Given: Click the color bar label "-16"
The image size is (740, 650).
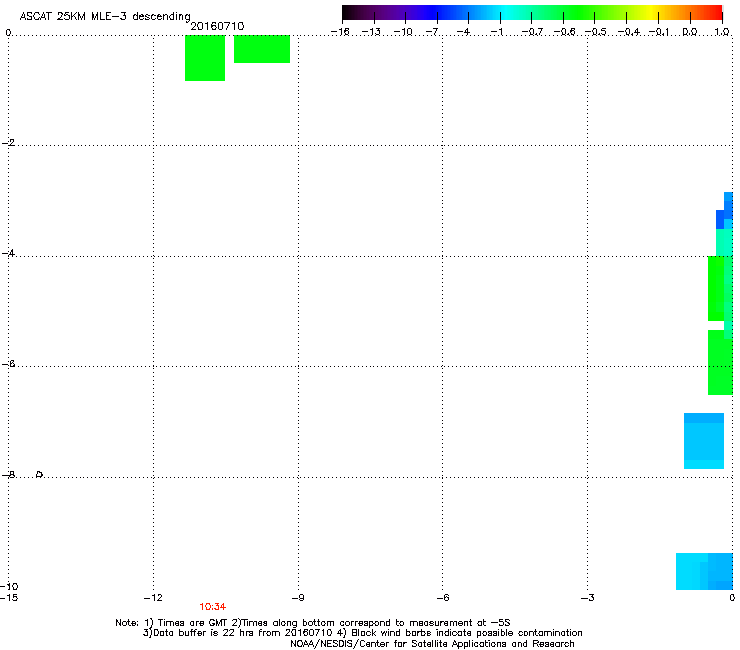Looking at the screenshot, I should [x=340, y=32].
